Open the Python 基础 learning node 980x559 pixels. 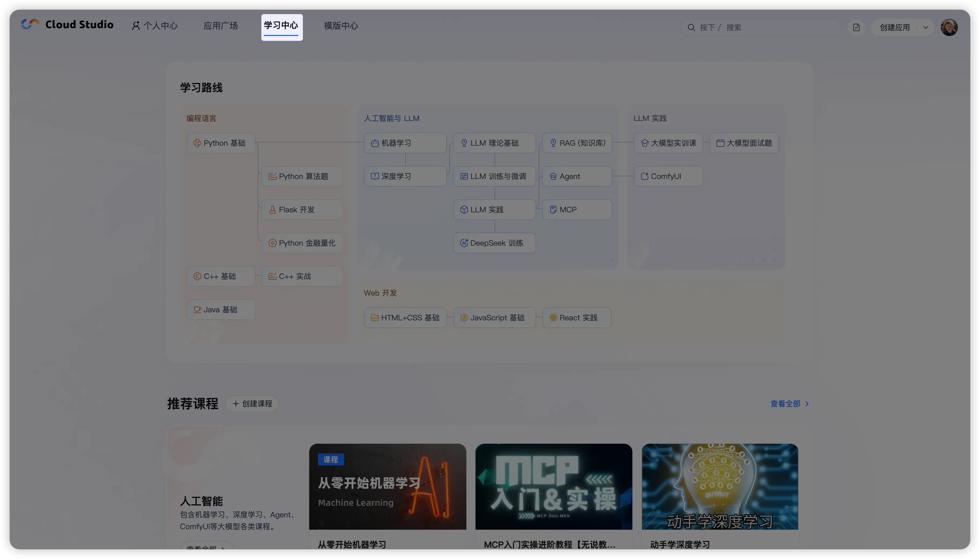tap(221, 143)
